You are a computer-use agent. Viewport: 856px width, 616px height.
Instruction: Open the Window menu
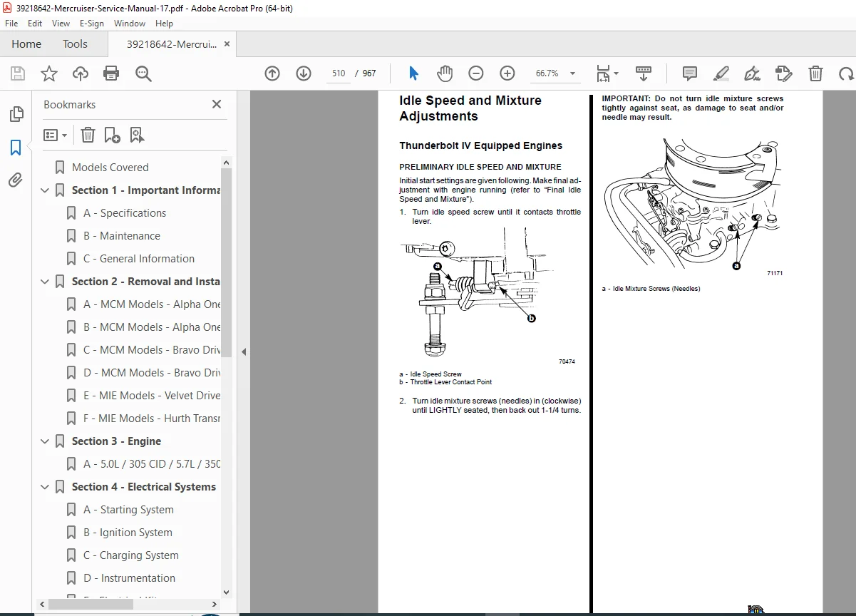tap(130, 24)
